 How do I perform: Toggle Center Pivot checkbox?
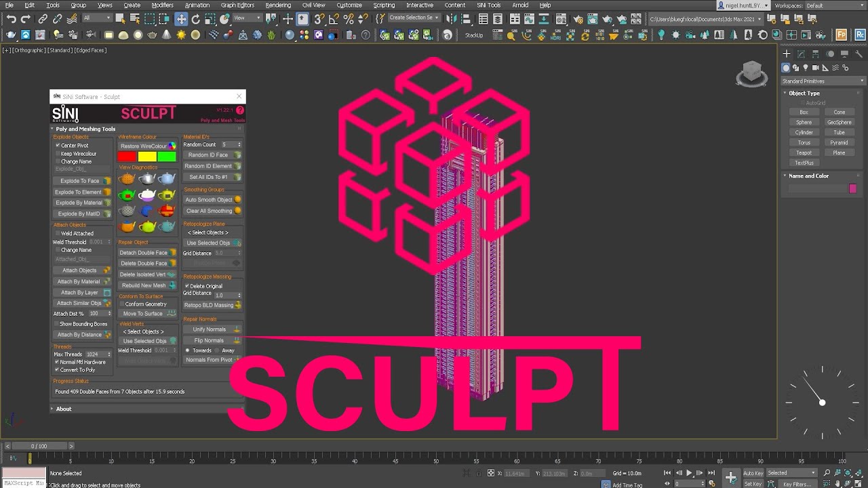(x=58, y=146)
